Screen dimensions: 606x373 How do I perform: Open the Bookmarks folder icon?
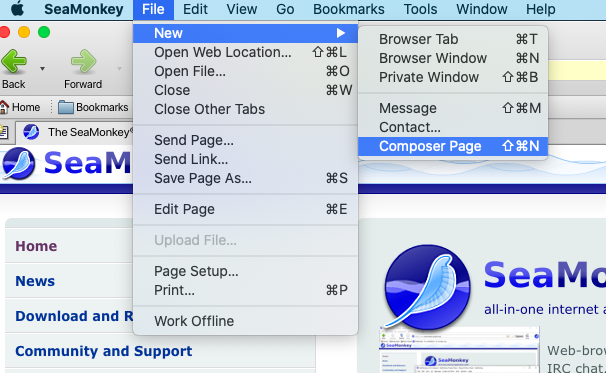pos(65,107)
